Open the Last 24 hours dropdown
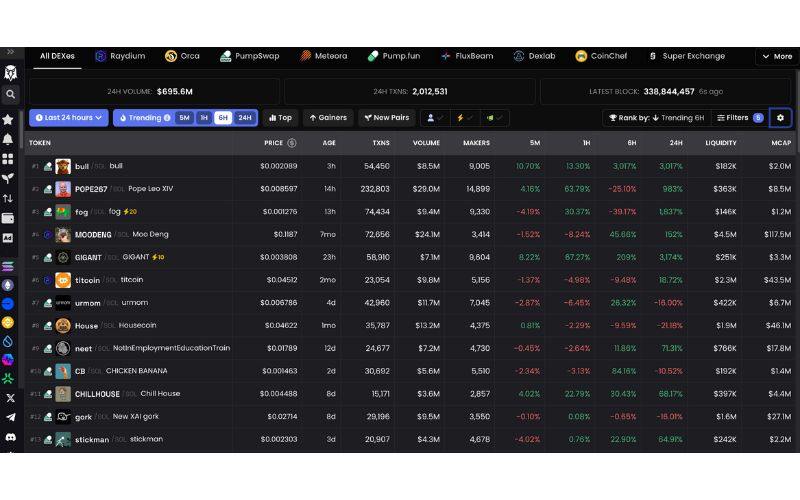Image resolution: width=800 pixels, height=500 pixels. (x=68, y=118)
